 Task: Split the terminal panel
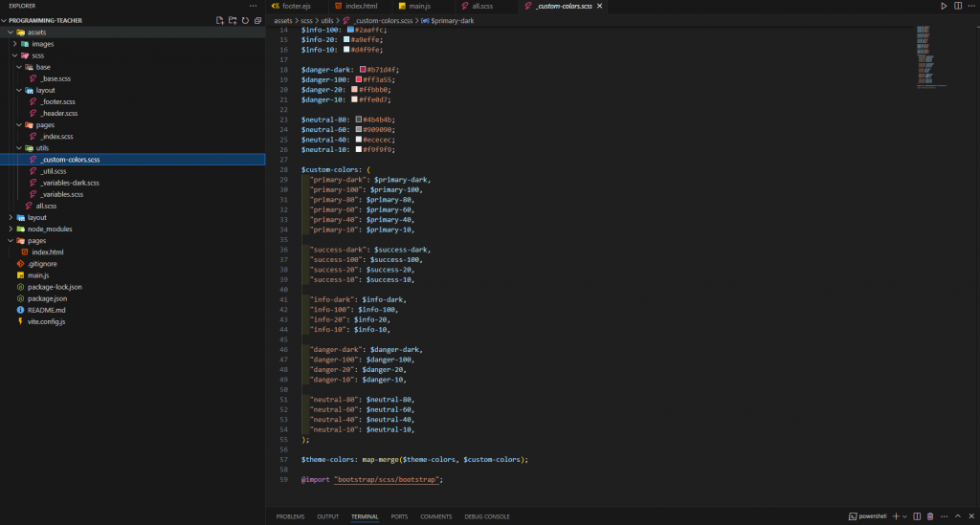click(916, 516)
